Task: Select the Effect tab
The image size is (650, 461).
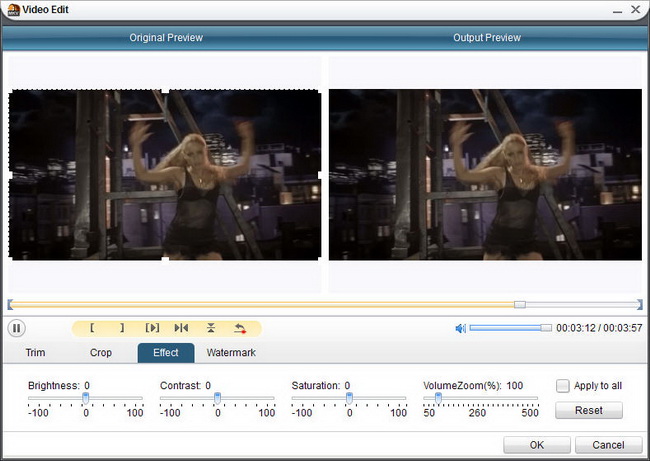Action: [x=166, y=352]
